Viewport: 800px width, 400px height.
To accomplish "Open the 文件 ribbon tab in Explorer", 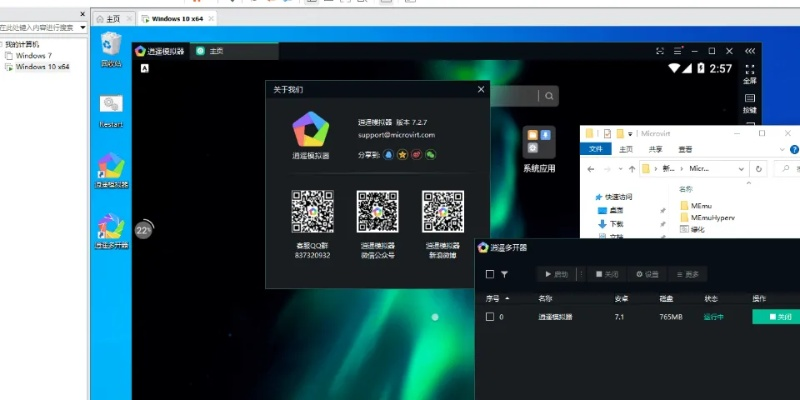I will [x=596, y=149].
